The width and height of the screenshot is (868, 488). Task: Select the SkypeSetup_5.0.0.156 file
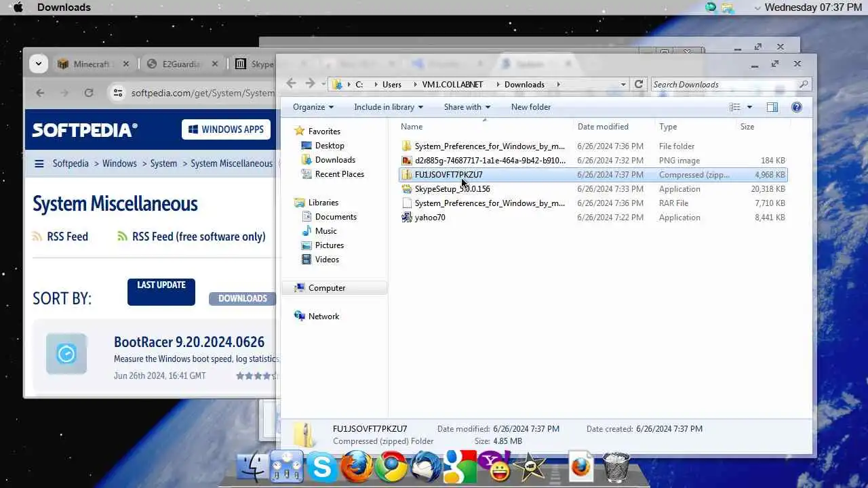pos(452,189)
